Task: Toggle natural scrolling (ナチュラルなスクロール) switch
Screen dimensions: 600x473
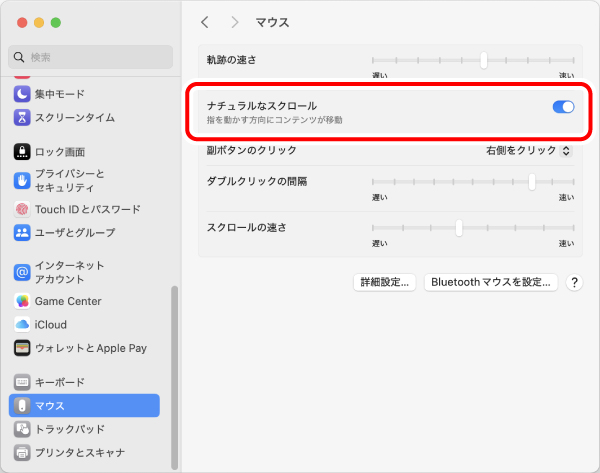Action: pyautogui.click(x=563, y=106)
